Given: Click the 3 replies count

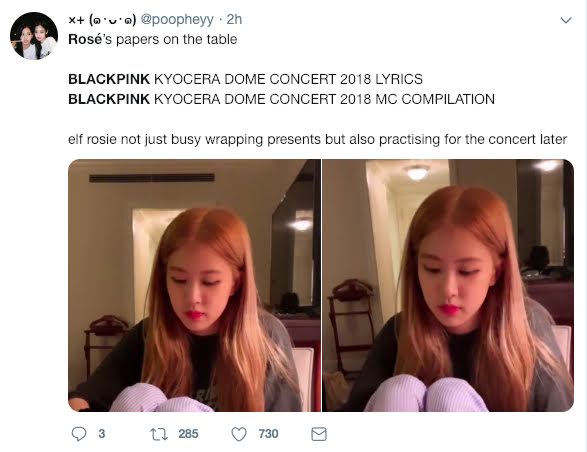Looking at the screenshot, I should point(101,434).
